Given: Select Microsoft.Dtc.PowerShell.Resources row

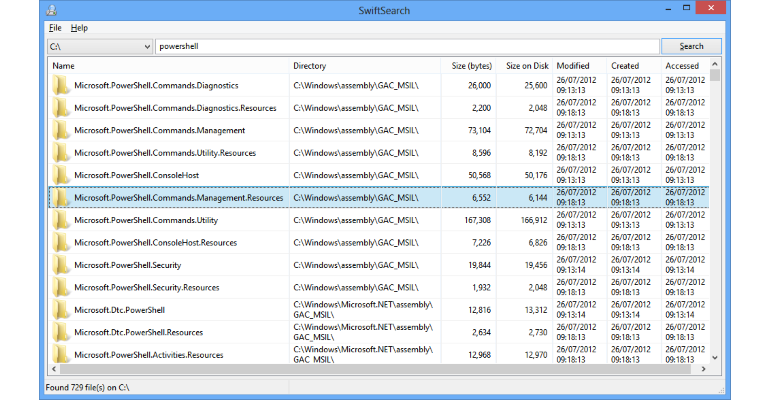Looking at the screenshot, I should click(x=379, y=332).
